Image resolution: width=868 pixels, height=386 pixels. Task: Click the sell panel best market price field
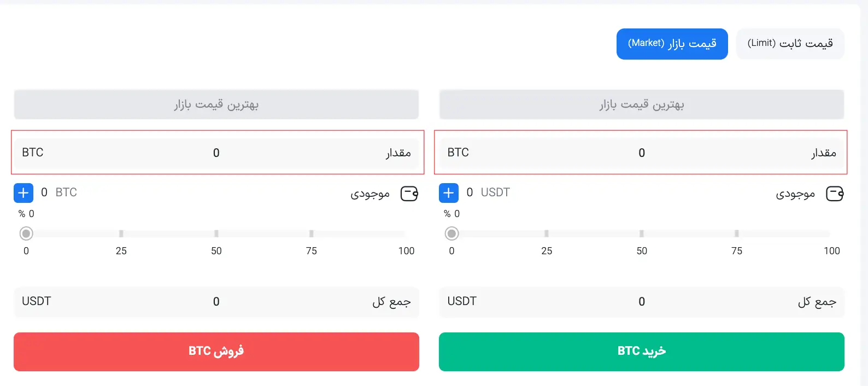tap(216, 104)
